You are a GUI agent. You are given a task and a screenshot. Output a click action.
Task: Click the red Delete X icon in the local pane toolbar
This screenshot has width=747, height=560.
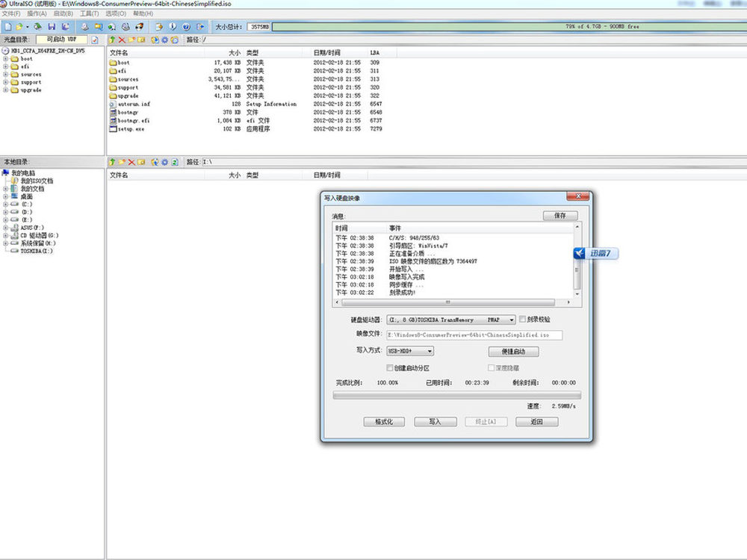pos(131,162)
